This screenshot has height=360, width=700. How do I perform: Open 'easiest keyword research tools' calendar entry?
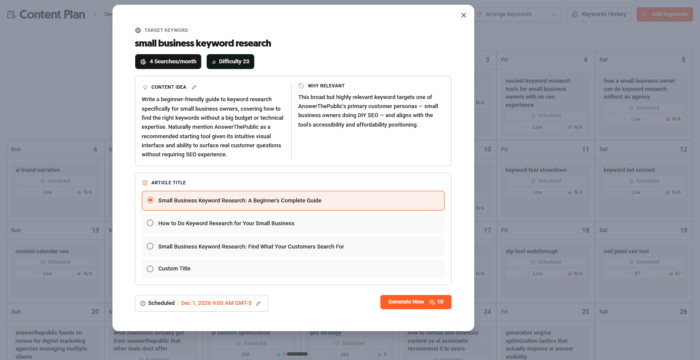545,105
